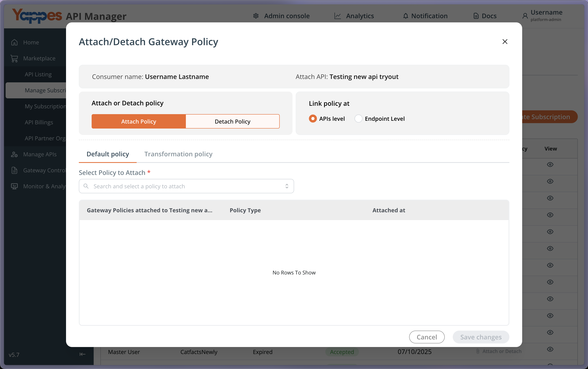588x369 pixels.
Task: Click the search and select policy field
Action: [x=186, y=186]
